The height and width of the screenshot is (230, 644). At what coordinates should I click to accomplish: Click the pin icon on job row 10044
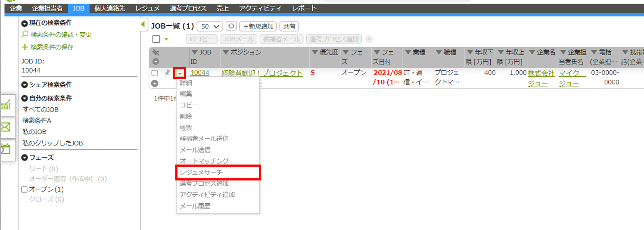(167, 73)
